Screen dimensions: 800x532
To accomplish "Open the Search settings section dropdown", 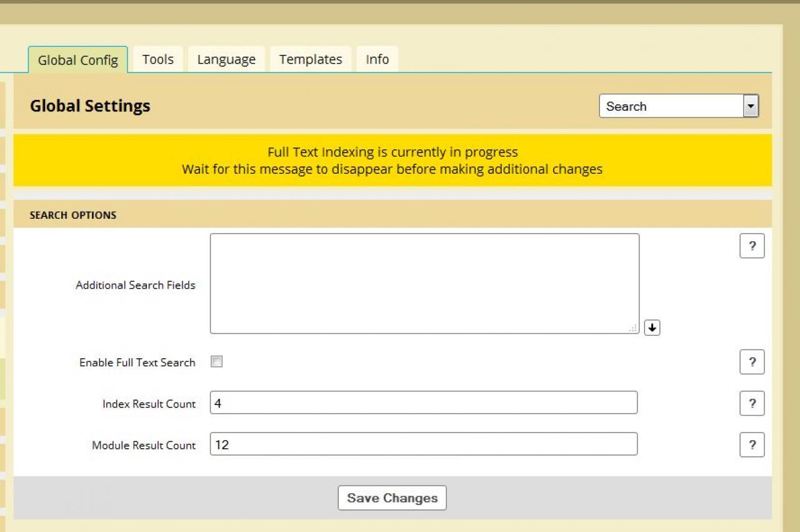I will 679,106.
